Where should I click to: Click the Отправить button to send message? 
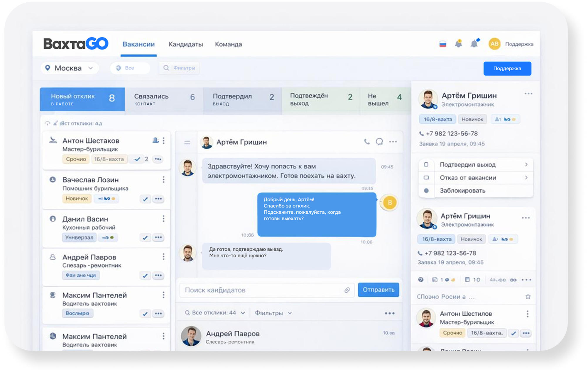(378, 290)
